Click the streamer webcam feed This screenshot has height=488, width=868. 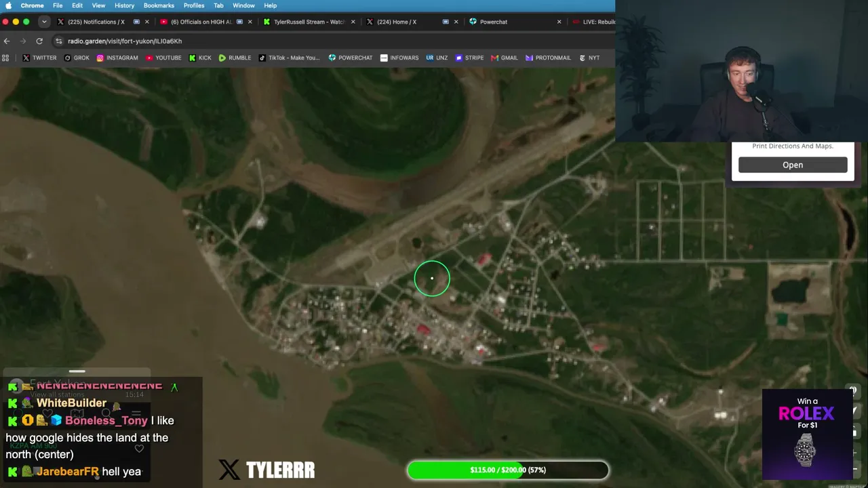[x=741, y=70]
